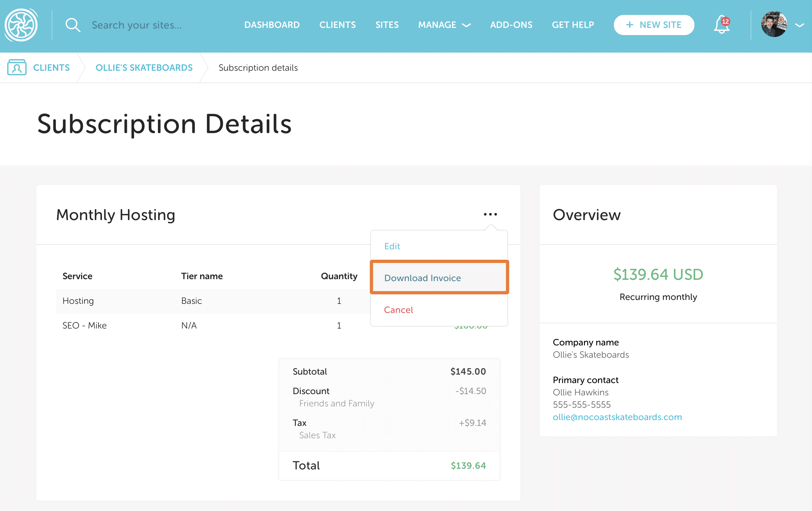This screenshot has width=812, height=511.
Task: Click the user profile avatar
Action: [x=774, y=25]
